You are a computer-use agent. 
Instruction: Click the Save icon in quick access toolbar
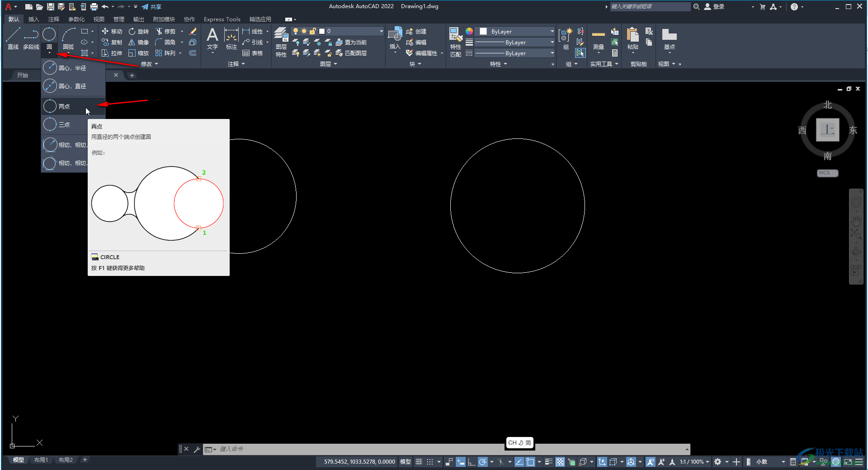[50, 7]
